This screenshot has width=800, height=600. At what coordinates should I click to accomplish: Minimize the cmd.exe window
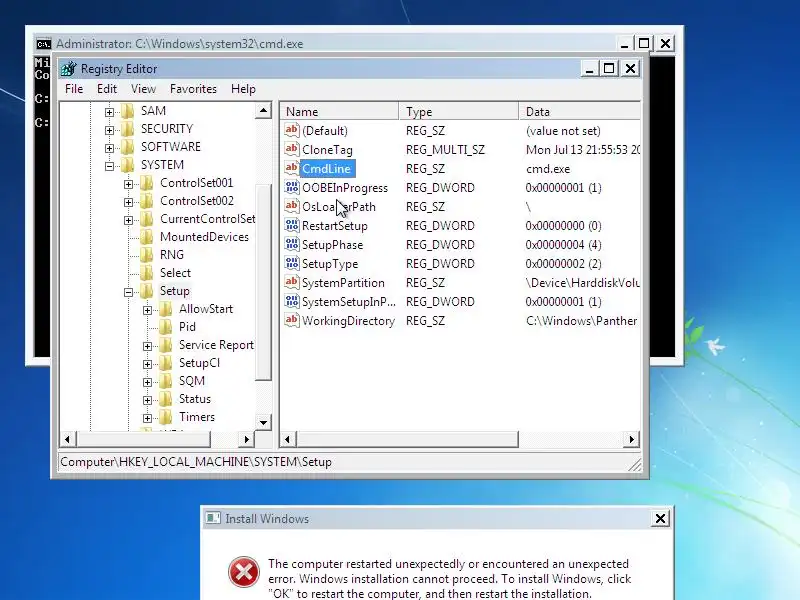point(624,44)
